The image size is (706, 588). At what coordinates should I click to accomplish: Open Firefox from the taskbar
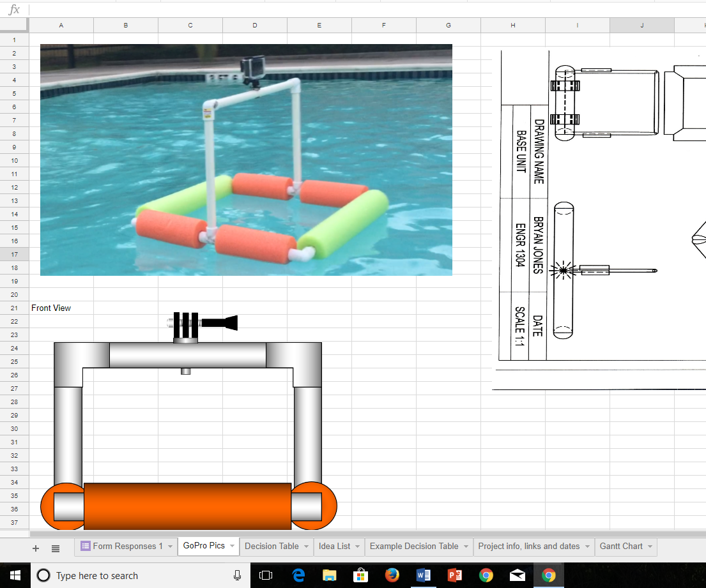click(392, 575)
